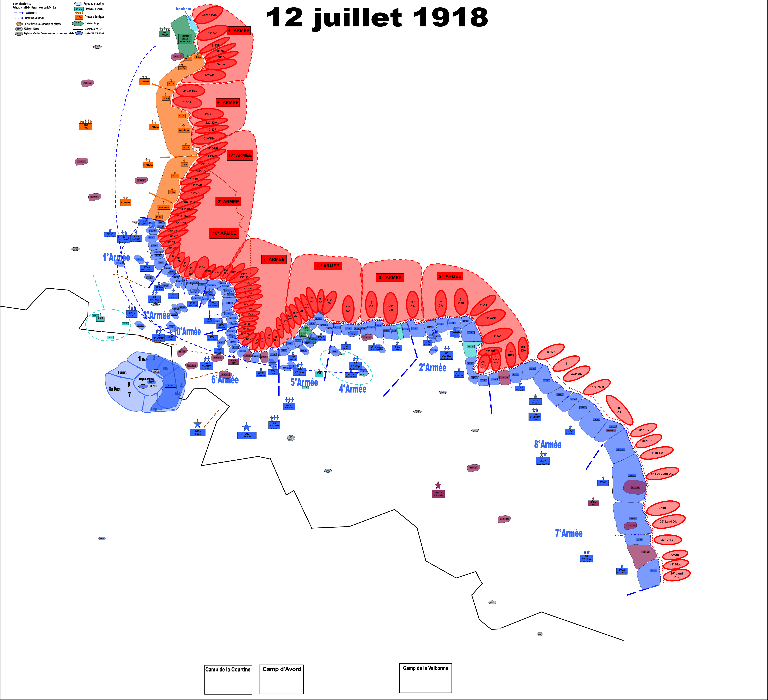Screen dimensions: 768x700
Task: Click the purple star above GQG US PERSHING
Action: [x=438, y=485]
